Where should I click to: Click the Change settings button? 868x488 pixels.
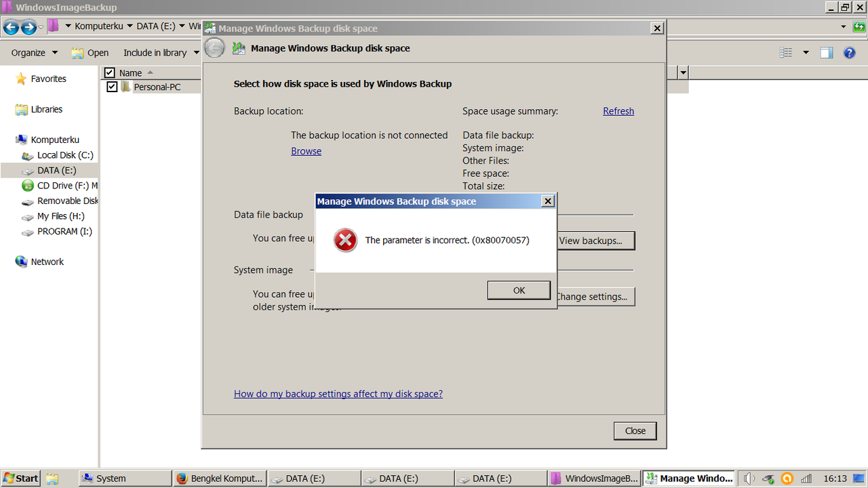pyautogui.click(x=595, y=297)
